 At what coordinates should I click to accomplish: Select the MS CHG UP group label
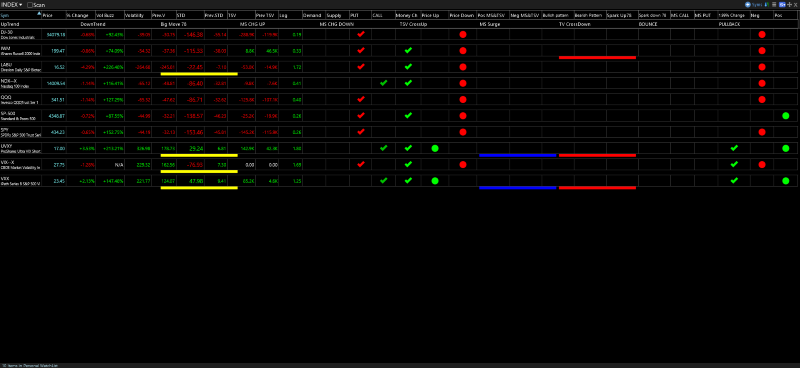(x=253, y=24)
